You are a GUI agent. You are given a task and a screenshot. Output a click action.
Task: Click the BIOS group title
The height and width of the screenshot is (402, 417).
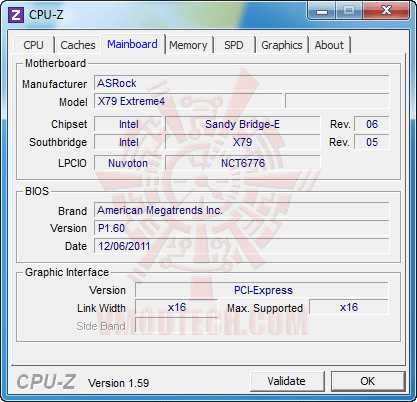pyautogui.click(x=37, y=191)
